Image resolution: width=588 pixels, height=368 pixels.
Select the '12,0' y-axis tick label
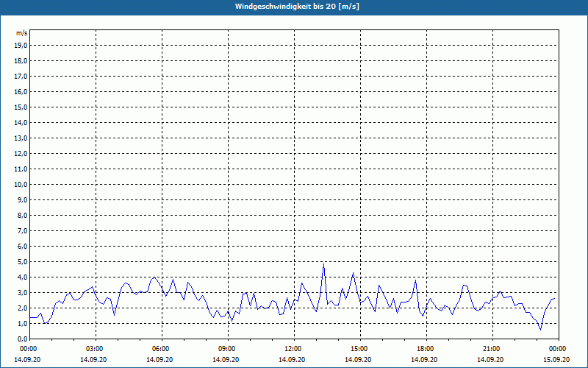21,154
